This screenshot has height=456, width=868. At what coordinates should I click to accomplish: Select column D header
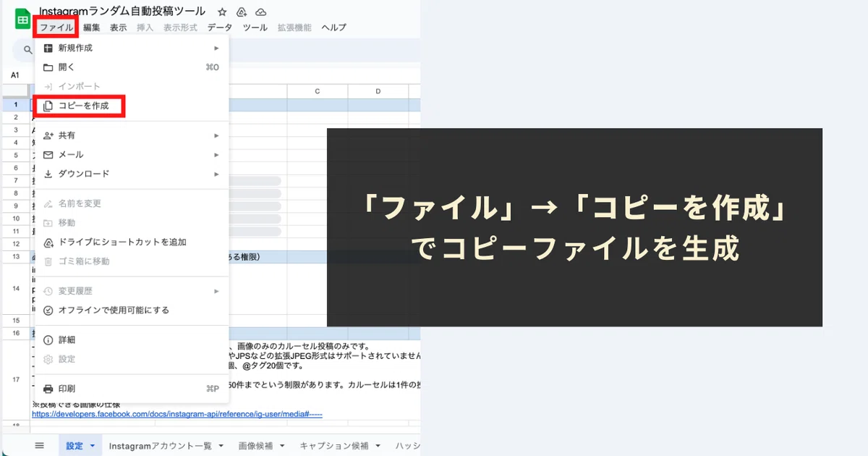[x=378, y=91]
